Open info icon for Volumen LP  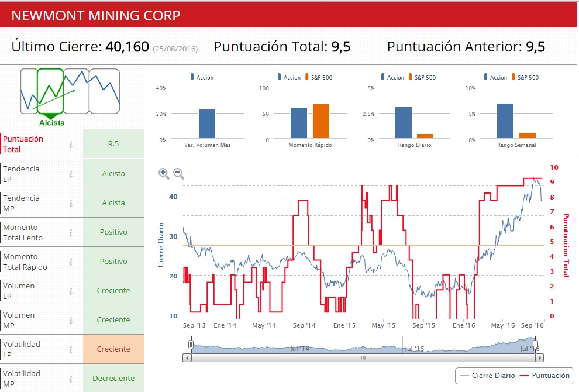pos(71,291)
